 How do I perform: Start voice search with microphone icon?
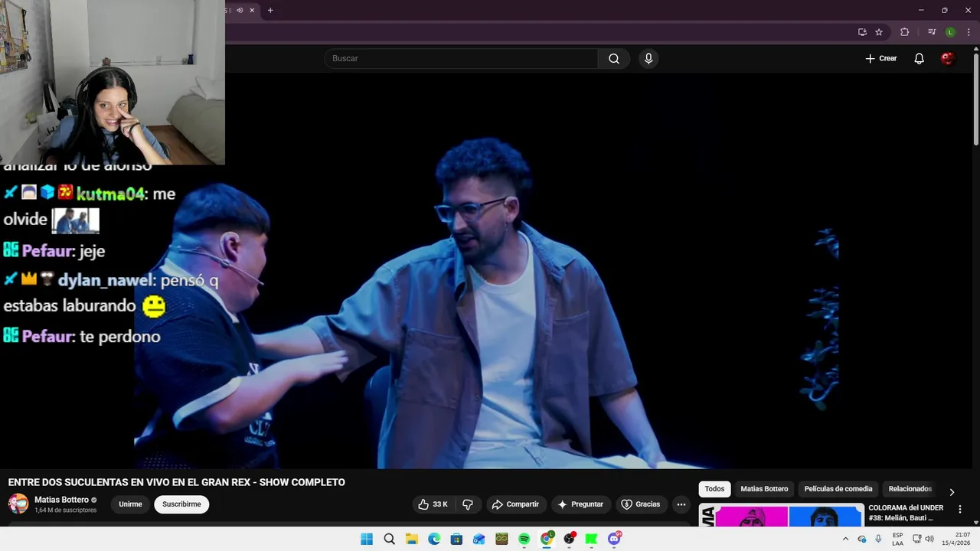click(x=648, y=59)
